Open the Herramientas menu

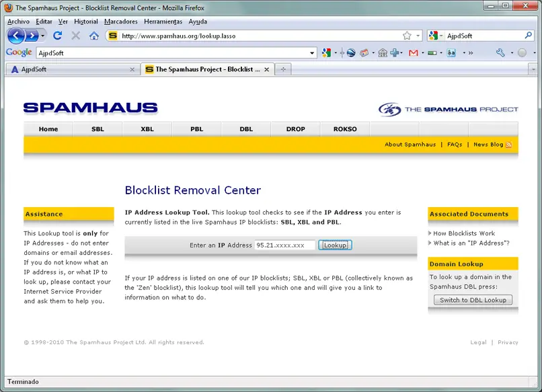click(163, 22)
